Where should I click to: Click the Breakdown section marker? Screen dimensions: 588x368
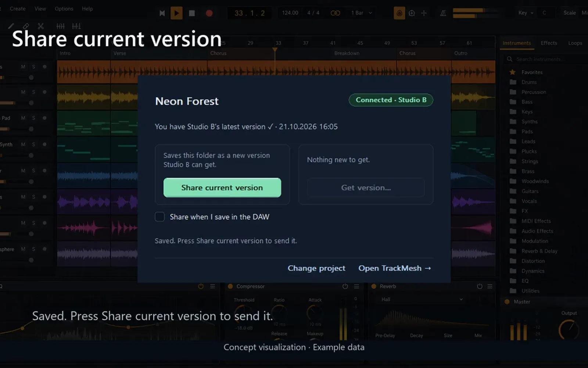coord(347,53)
